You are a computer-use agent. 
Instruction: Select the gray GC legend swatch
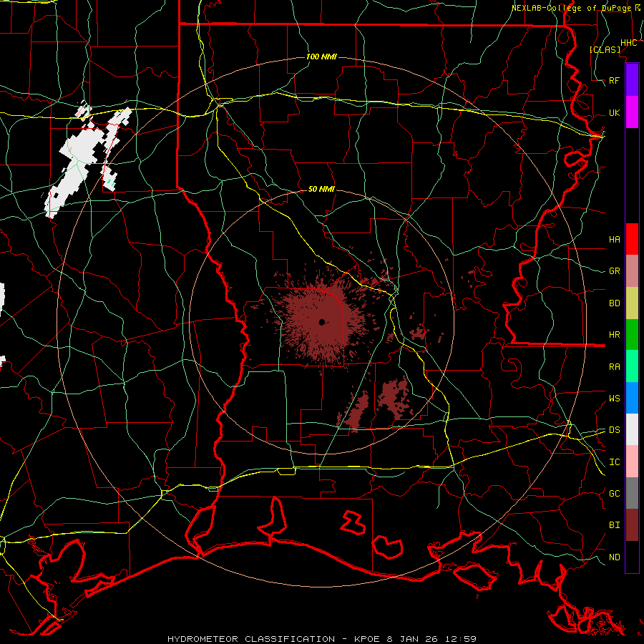(x=632, y=493)
